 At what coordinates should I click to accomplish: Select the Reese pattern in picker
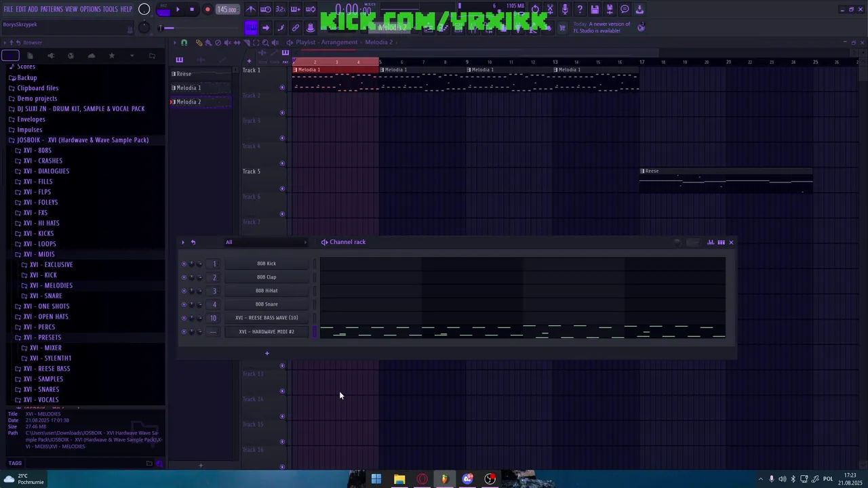pos(200,74)
